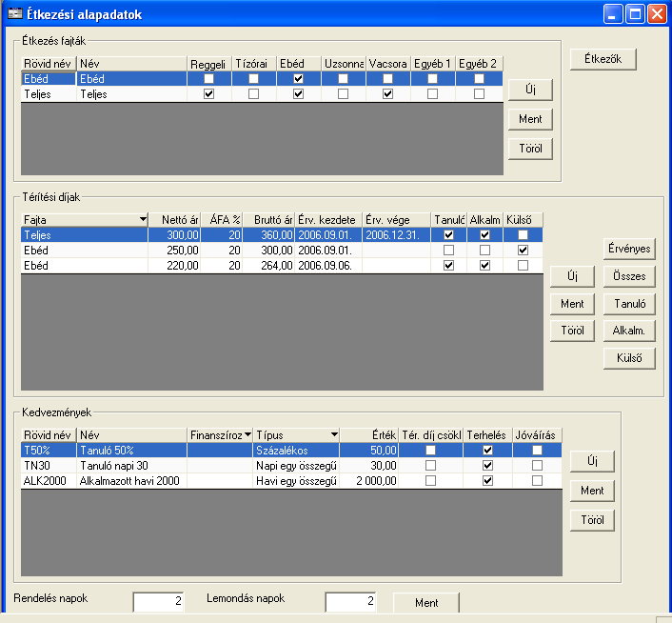Open the Típus column dropdown arrow
Viewport: 672px width, 623px height.
click(x=334, y=434)
